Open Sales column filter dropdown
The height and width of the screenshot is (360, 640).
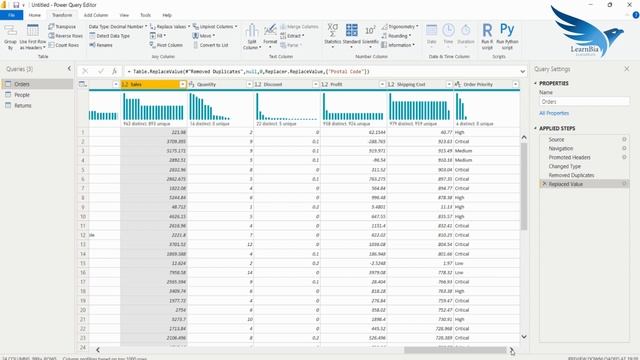[x=183, y=84]
